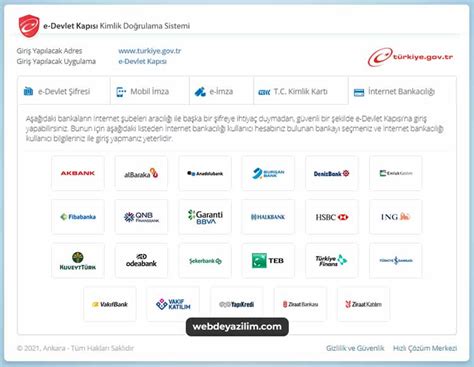Choose Ziraat Katılım bank tile
This screenshot has width=474, height=367.
pyautogui.click(x=364, y=304)
